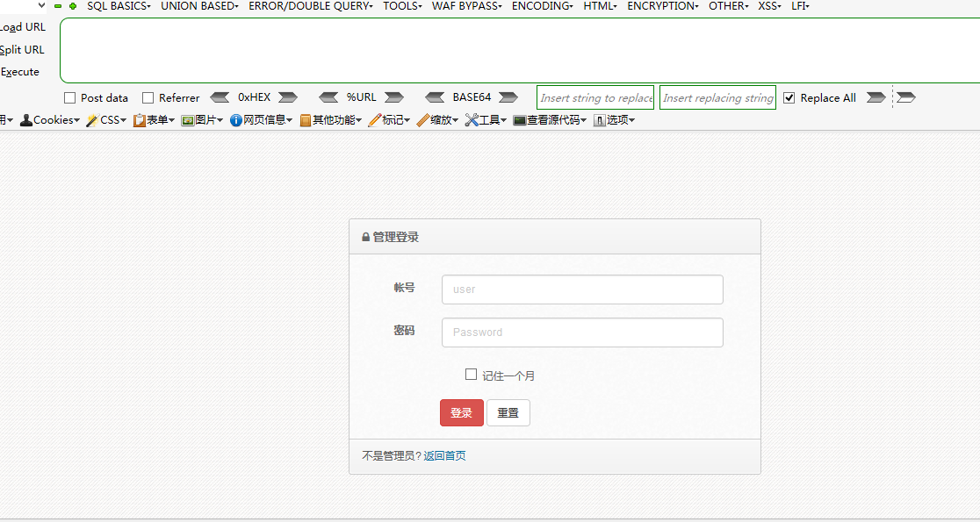Click the green plus icon in HackBar
Screen dimensions: 980x522
coord(73,6)
